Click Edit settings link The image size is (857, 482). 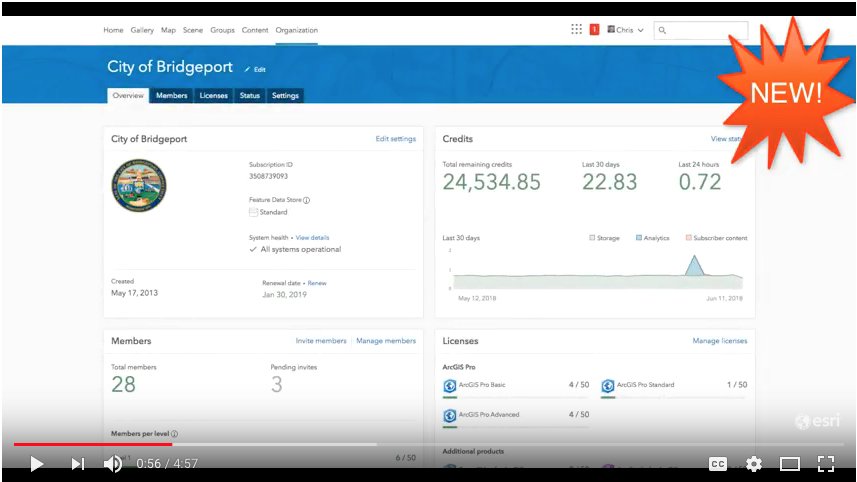396,139
